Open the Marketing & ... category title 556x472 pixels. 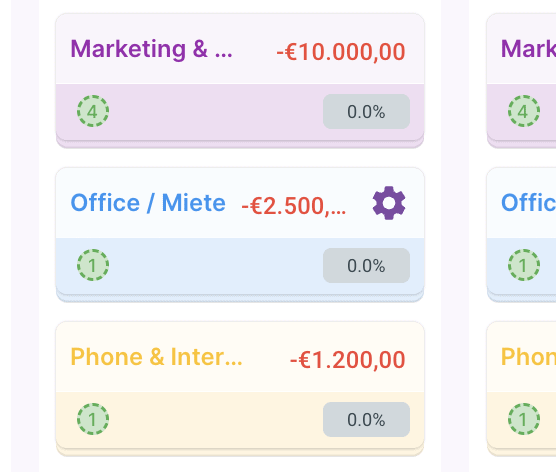click(x=151, y=49)
